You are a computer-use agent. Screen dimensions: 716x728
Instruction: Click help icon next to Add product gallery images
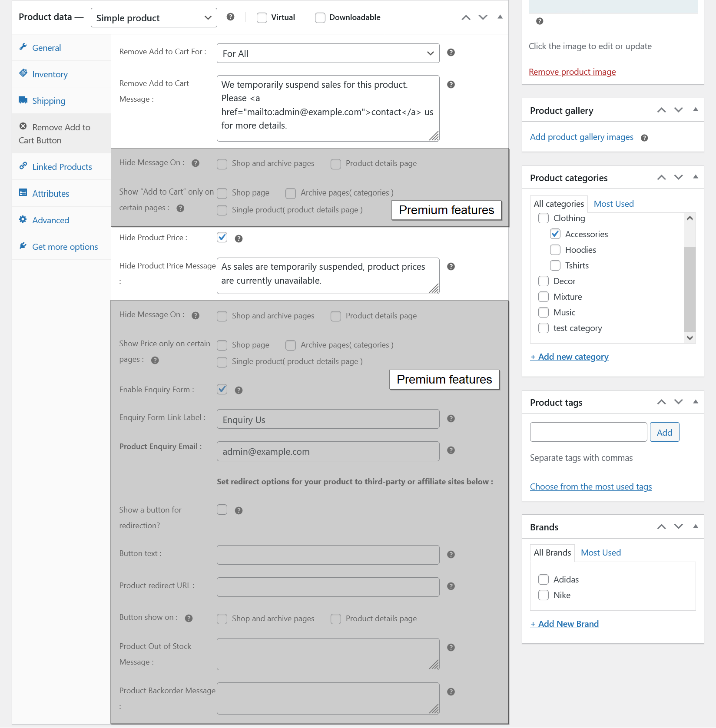point(644,138)
